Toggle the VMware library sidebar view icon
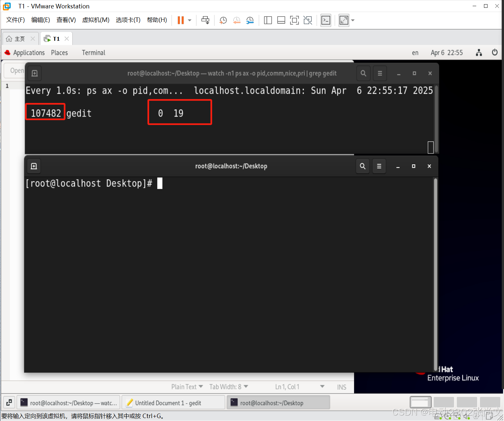This screenshot has width=504, height=421. tap(268, 20)
